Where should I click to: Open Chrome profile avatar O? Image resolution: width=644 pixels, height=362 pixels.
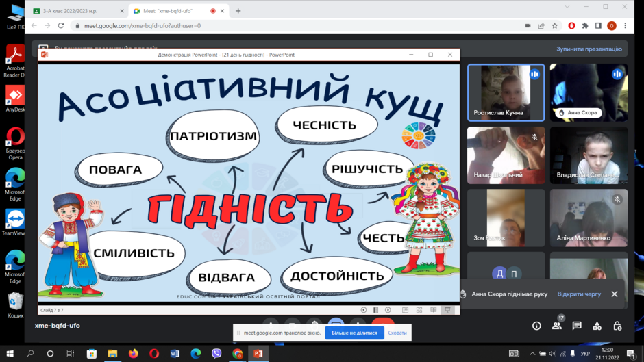pyautogui.click(x=612, y=25)
